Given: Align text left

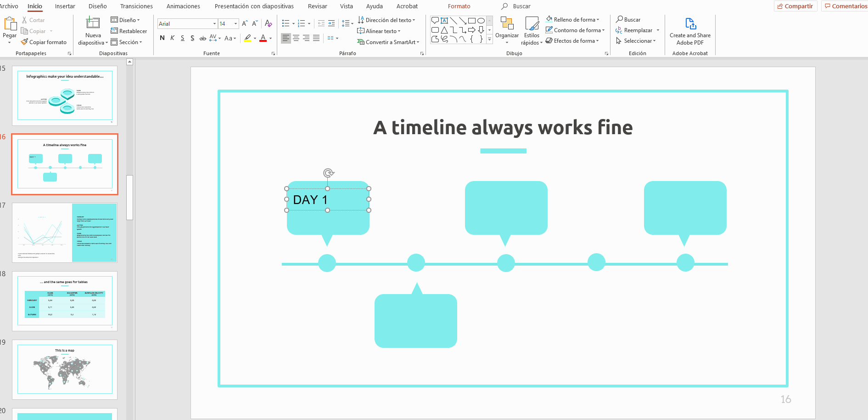Looking at the screenshot, I should [x=286, y=38].
